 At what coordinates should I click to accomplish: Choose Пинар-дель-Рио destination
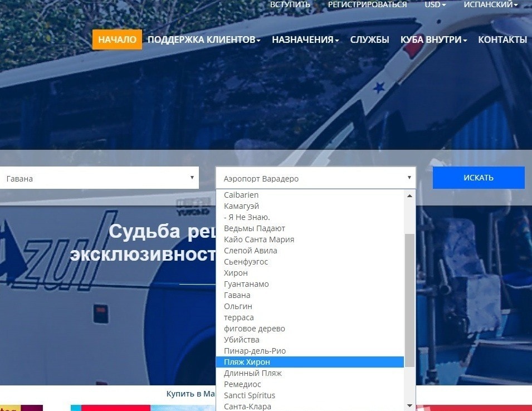click(x=310, y=351)
